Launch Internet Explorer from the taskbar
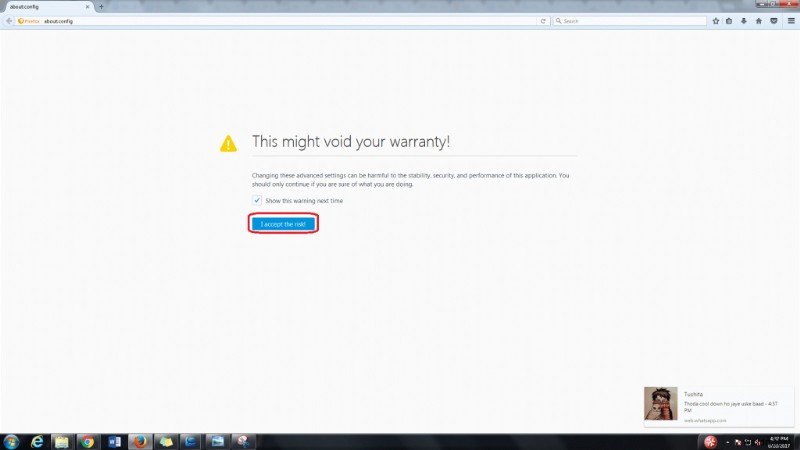The image size is (800, 450). click(x=37, y=441)
